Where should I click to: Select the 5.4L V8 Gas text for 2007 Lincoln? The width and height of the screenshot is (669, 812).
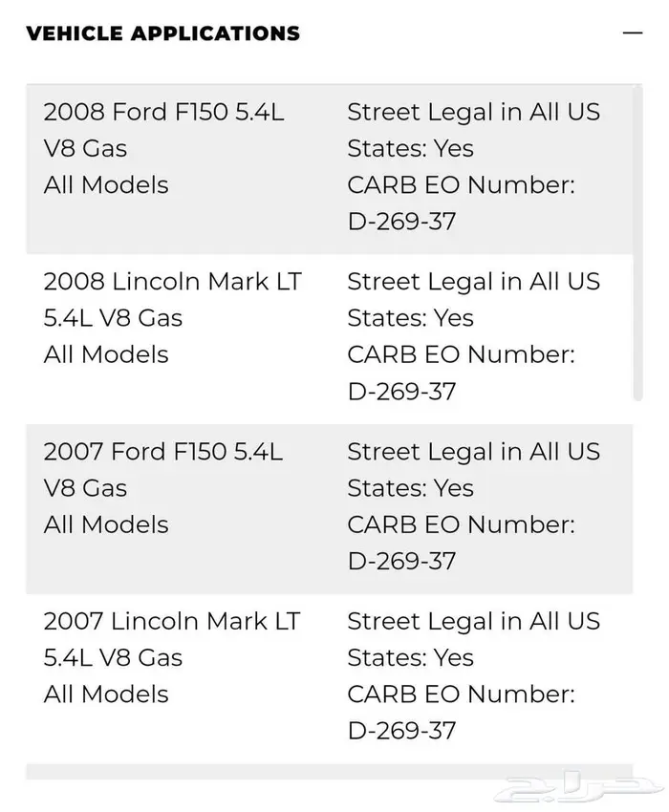[113, 657]
